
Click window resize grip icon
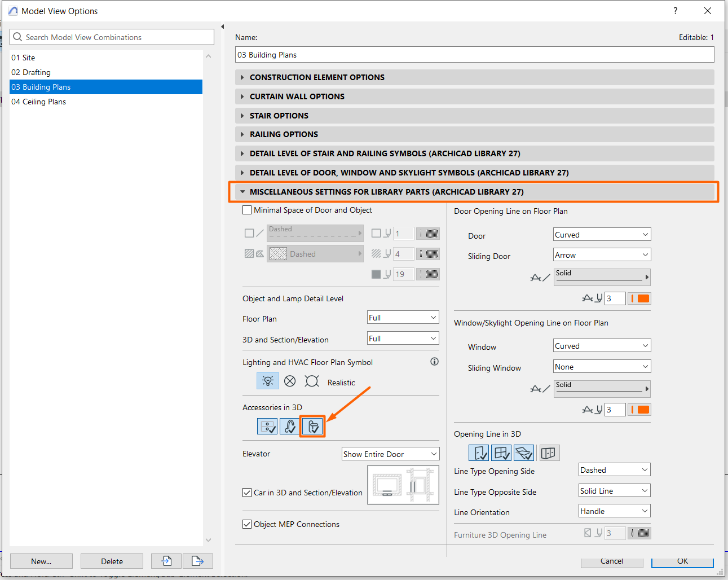[x=720, y=572]
